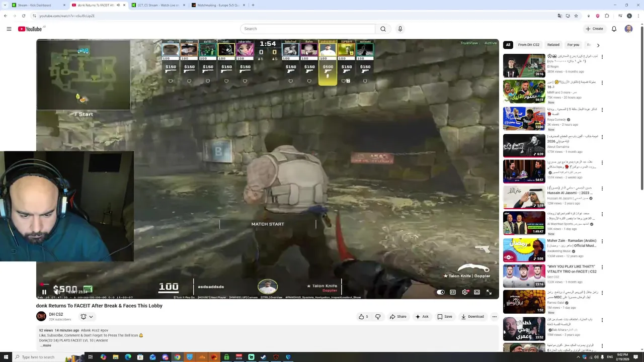Screen dimensions: 644x362
Task: Turn on video subtitles (CC)
Action: (x=453, y=292)
